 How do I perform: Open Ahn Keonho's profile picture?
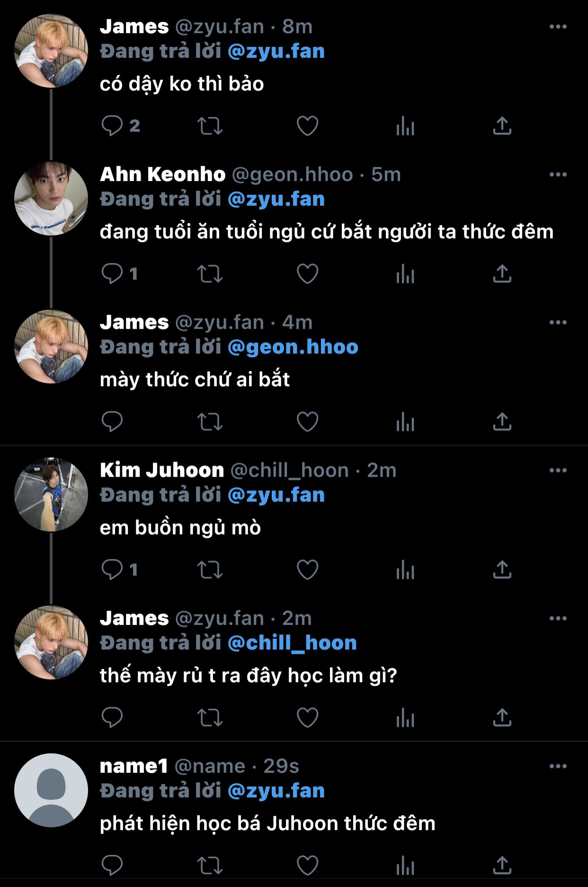tap(51, 199)
